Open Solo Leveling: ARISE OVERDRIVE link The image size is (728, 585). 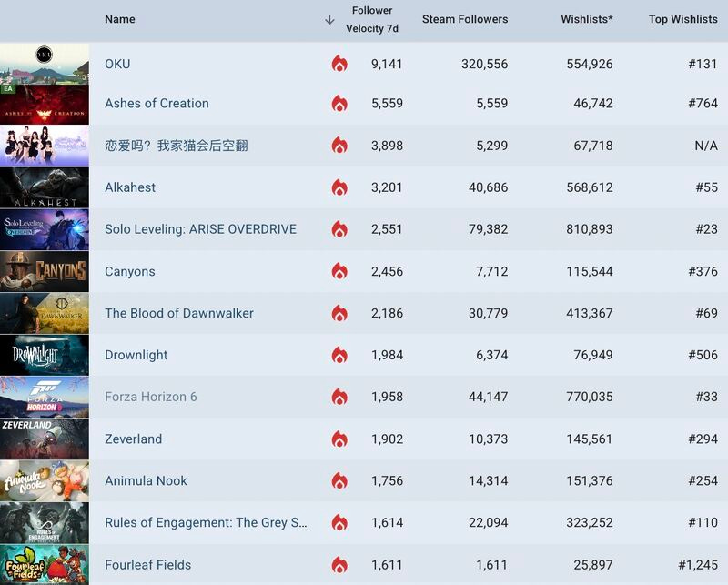200,229
